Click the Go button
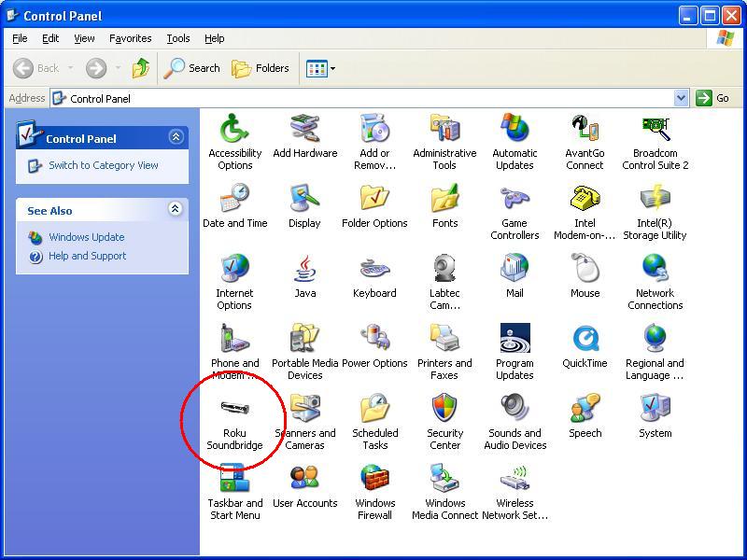Screen dimensions: 747x560 coord(712,99)
